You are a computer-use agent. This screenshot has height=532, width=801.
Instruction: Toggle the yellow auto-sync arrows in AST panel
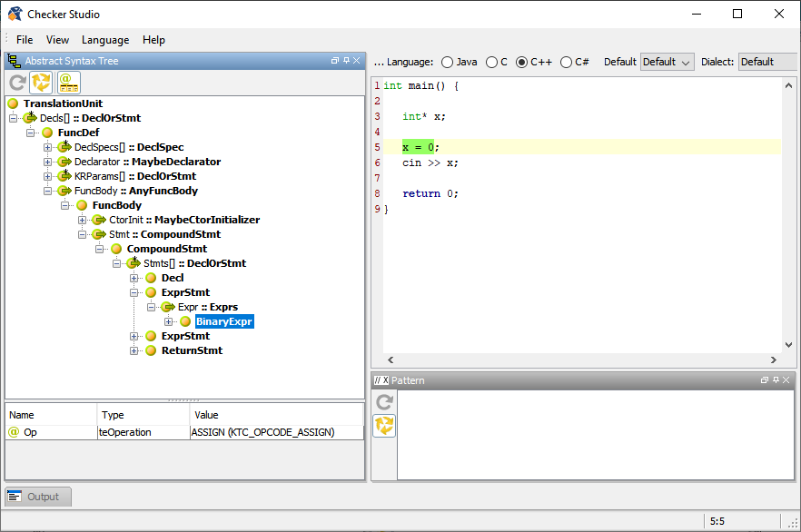click(41, 83)
